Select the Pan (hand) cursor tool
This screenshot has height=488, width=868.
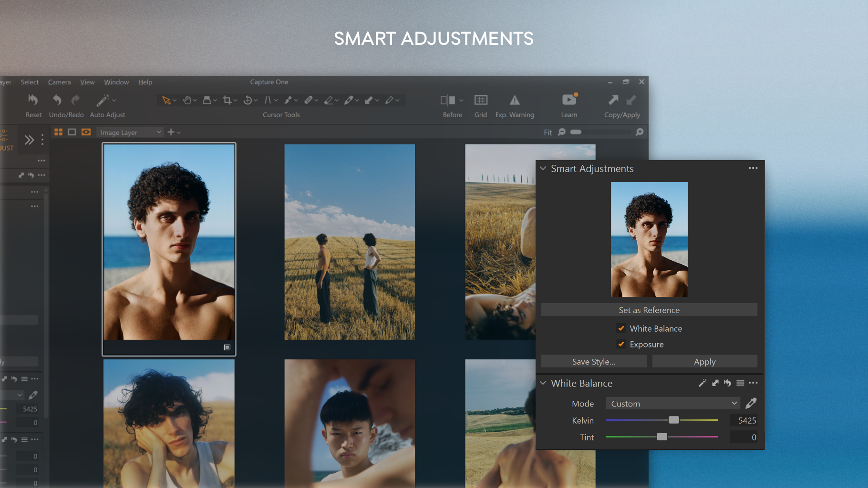(x=187, y=100)
